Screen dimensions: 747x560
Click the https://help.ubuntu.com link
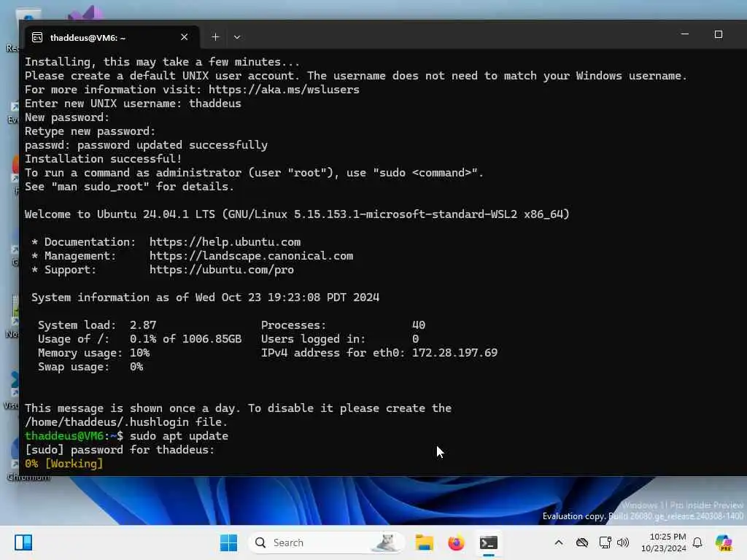pos(225,242)
